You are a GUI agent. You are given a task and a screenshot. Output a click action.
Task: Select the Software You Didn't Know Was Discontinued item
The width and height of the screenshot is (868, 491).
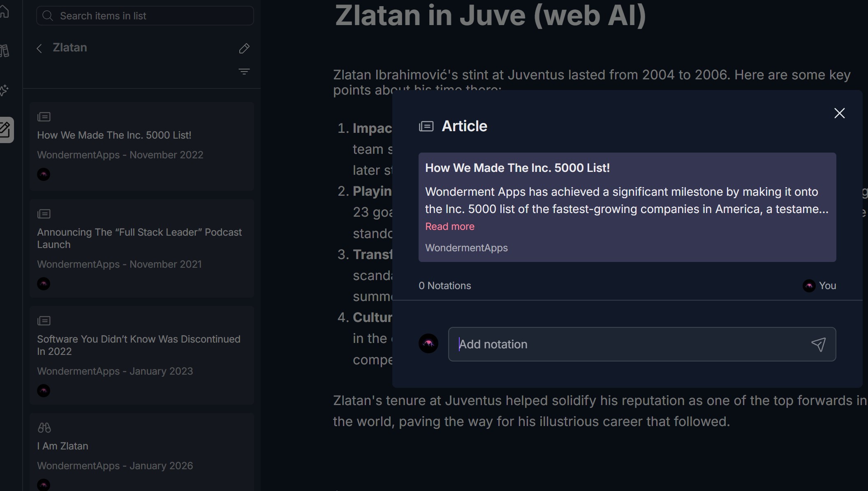(139, 345)
